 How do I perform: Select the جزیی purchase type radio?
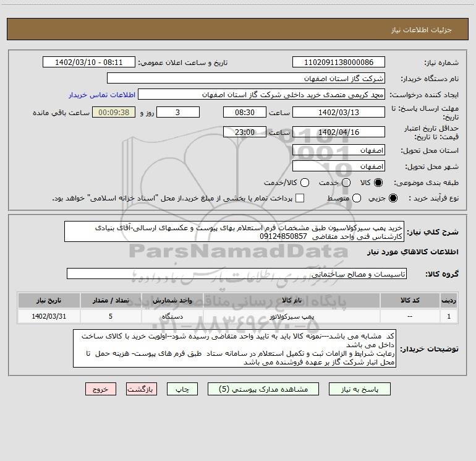pyautogui.click(x=393, y=198)
